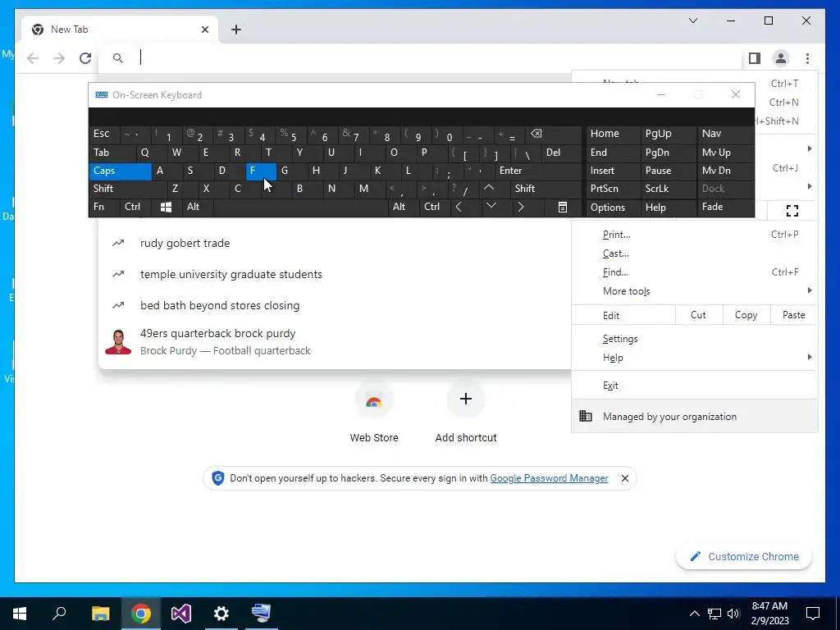840x630 pixels.
Task: Click the Enter key on On-Screen Keyboard
Action: [537, 171]
